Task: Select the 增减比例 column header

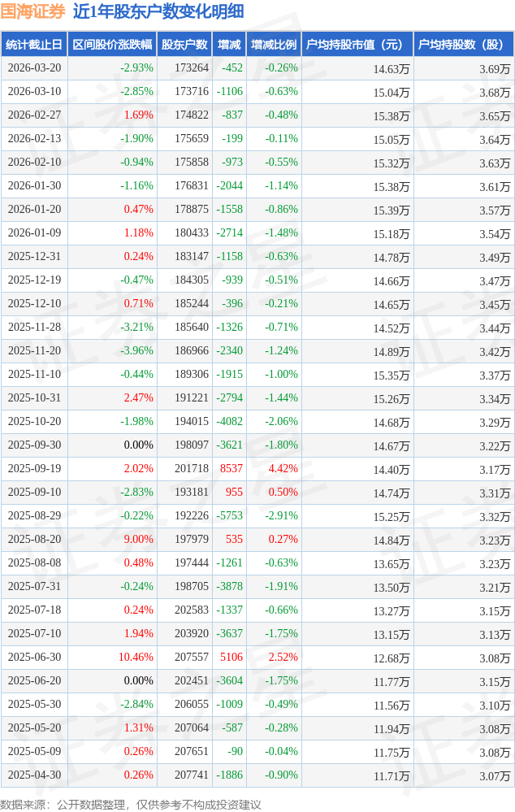Action: [x=274, y=45]
